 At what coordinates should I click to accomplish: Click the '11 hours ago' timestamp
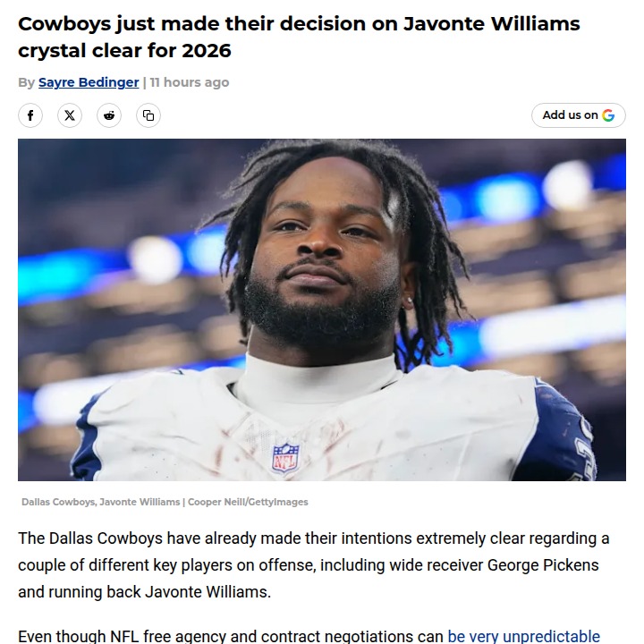[190, 82]
